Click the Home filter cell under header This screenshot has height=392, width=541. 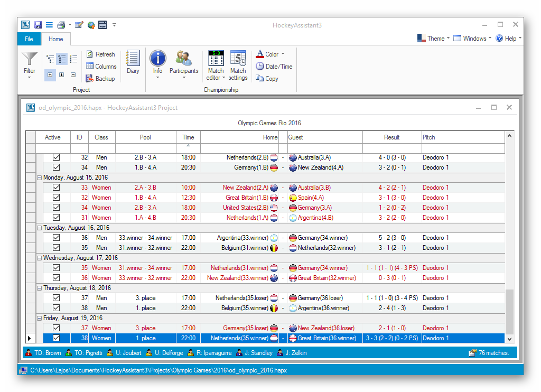[239, 148]
